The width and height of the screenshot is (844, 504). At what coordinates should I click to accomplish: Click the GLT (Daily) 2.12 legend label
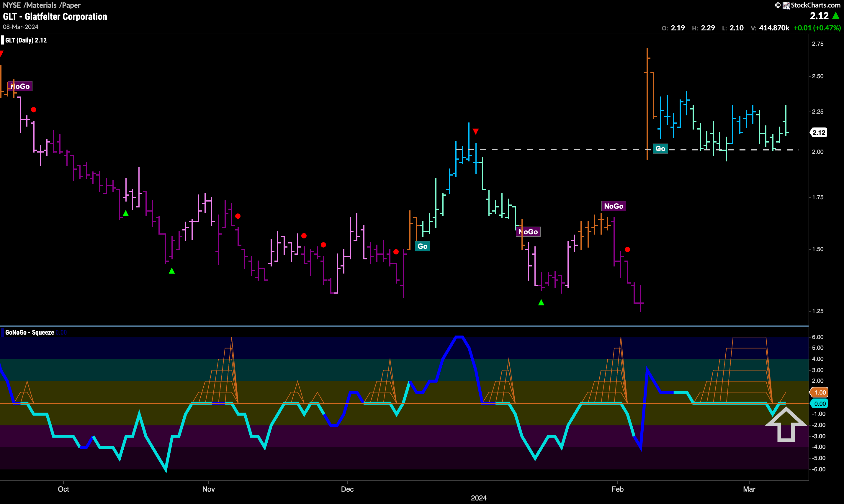26,40
